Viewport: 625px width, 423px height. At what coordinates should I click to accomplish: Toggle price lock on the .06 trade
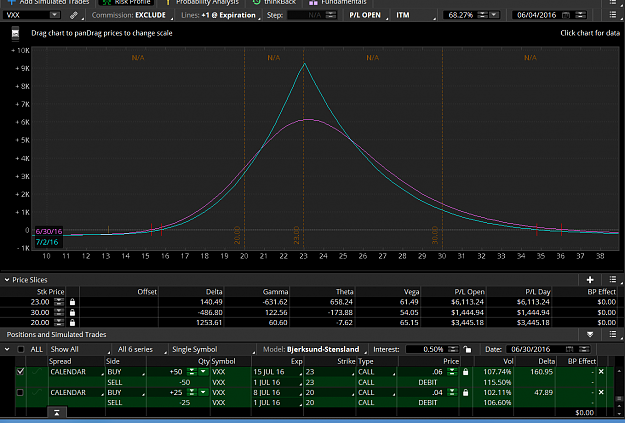[465, 372]
